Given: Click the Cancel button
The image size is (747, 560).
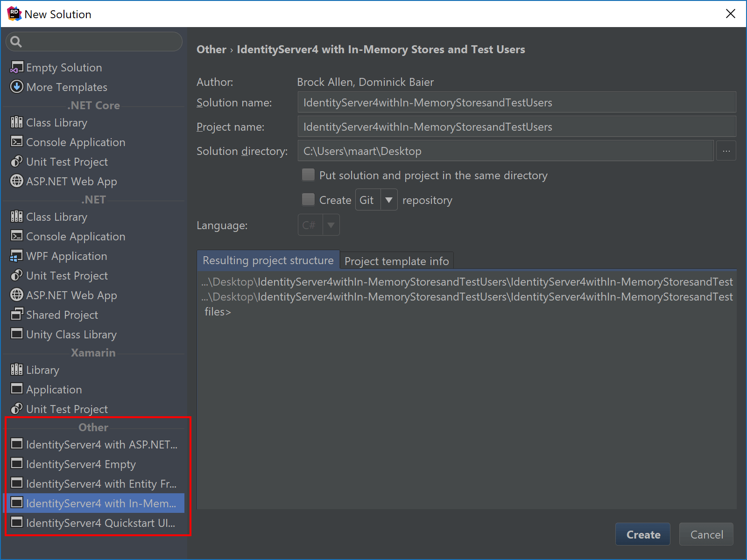Looking at the screenshot, I should click(x=706, y=534).
